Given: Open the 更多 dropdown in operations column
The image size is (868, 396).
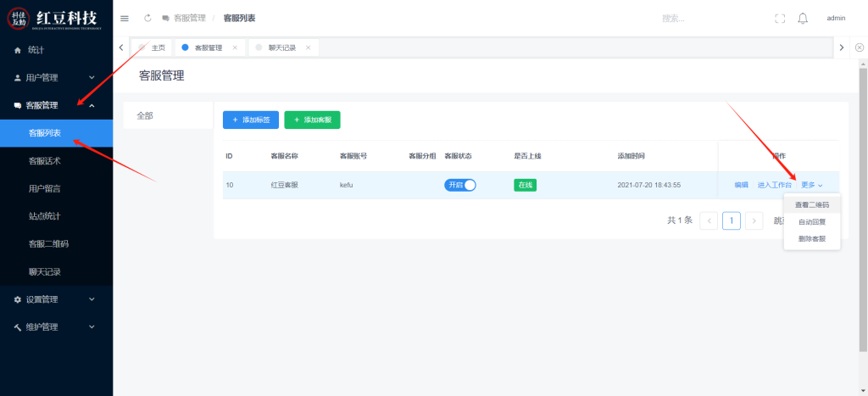Looking at the screenshot, I should [x=811, y=185].
